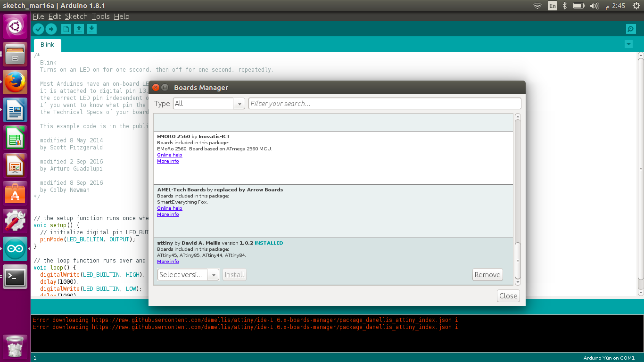The height and width of the screenshot is (362, 644).
Task: Click the pinMode(LED_BUILTIN, OUTPUT) code line
Action: (88, 239)
